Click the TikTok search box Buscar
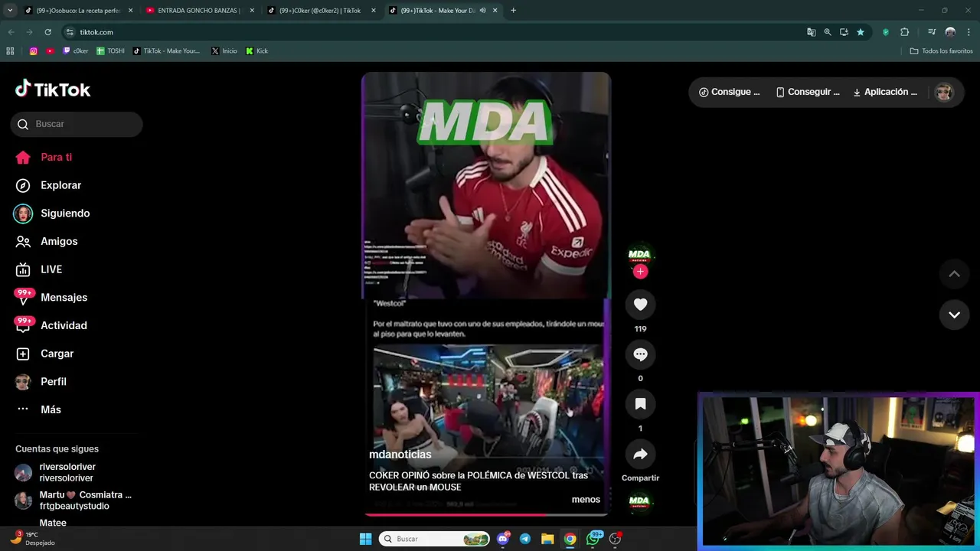Image resolution: width=980 pixels, height=551 pixels. pos(77,124)
